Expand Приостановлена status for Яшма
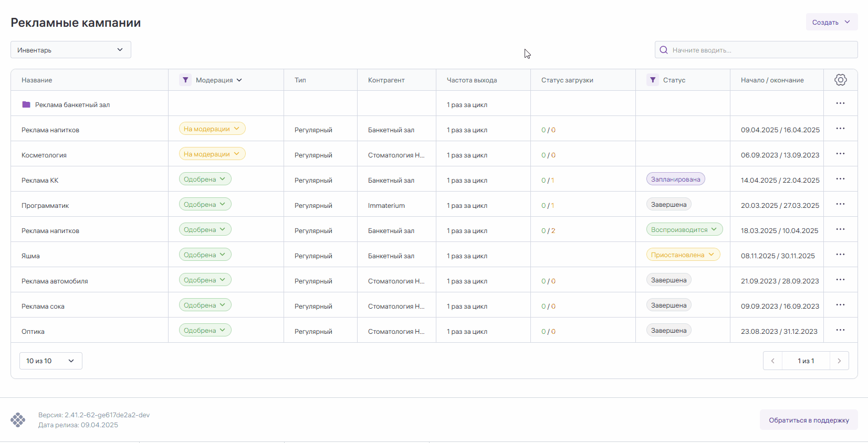 (683, 255)
